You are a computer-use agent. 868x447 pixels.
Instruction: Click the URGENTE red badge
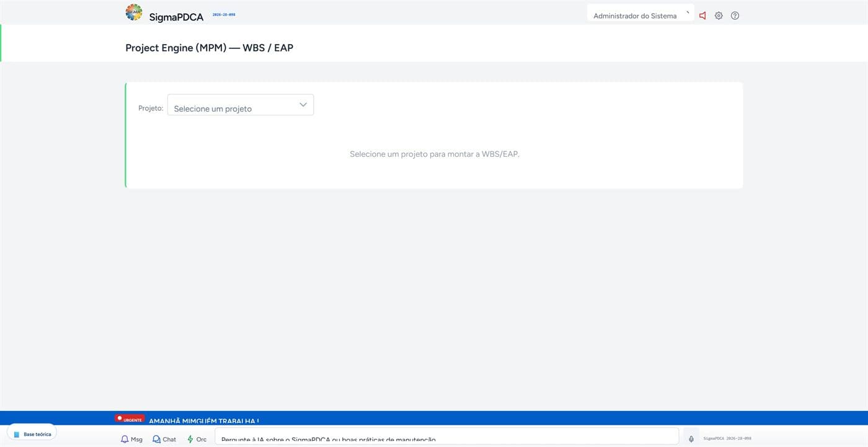pos(130,418)
